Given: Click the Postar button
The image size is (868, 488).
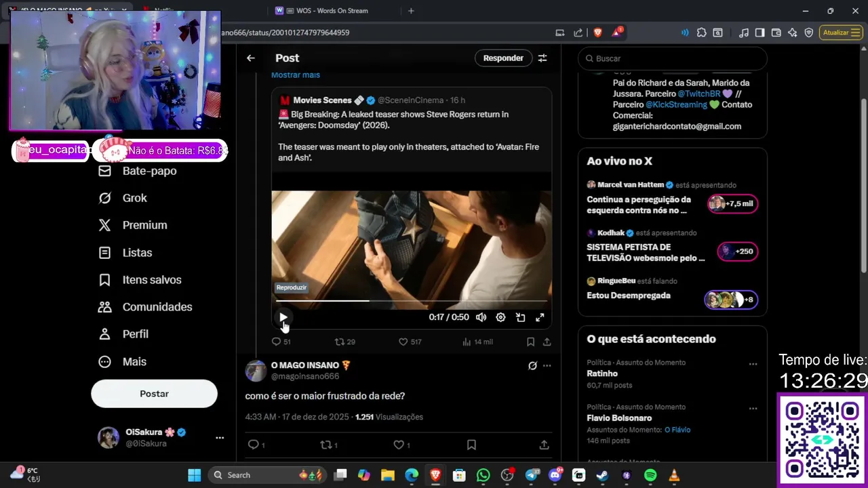Looking at the screenshot, I should [x=154, y=394].
